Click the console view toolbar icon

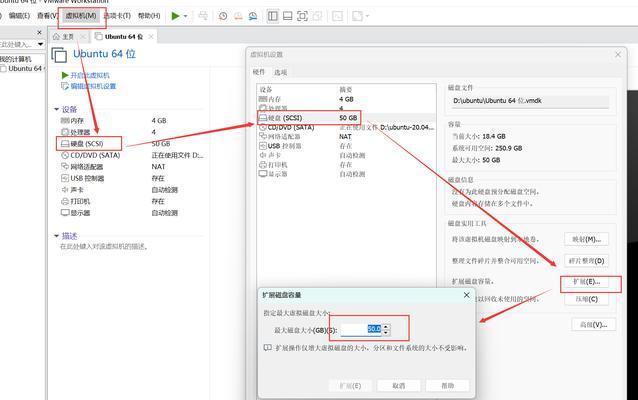338,16
